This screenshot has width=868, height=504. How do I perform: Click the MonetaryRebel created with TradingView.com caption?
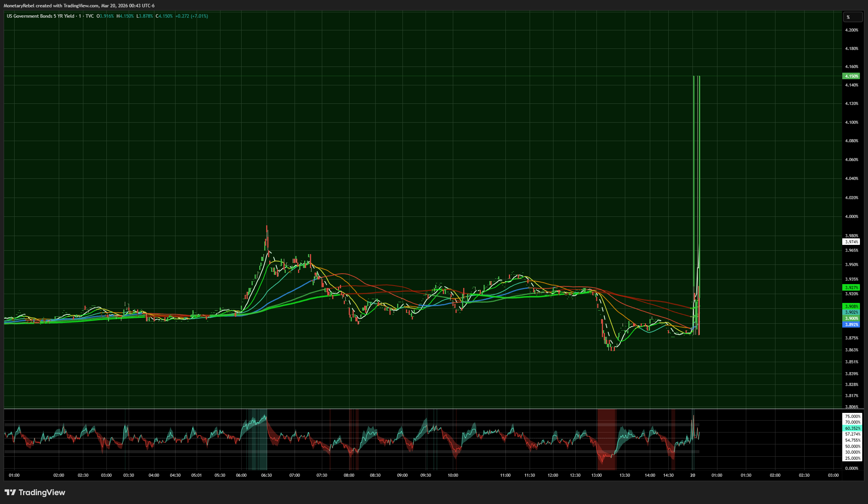[x=79, y=6]
